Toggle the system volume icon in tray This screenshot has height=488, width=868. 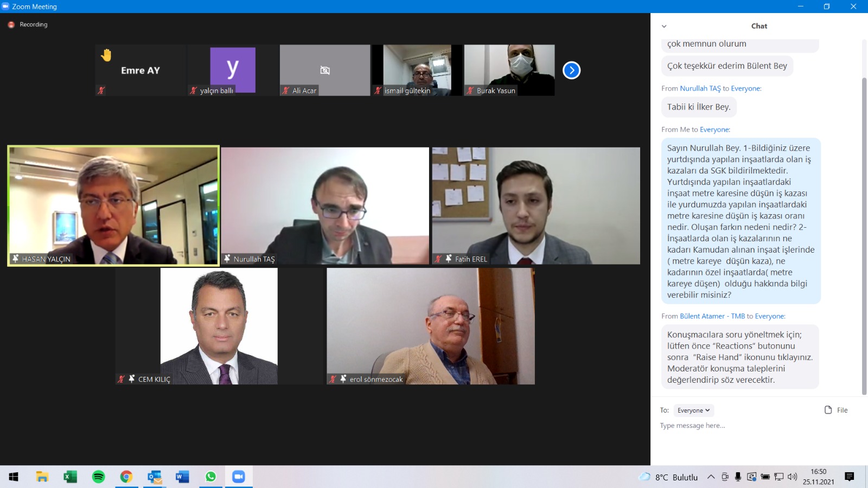792,477
